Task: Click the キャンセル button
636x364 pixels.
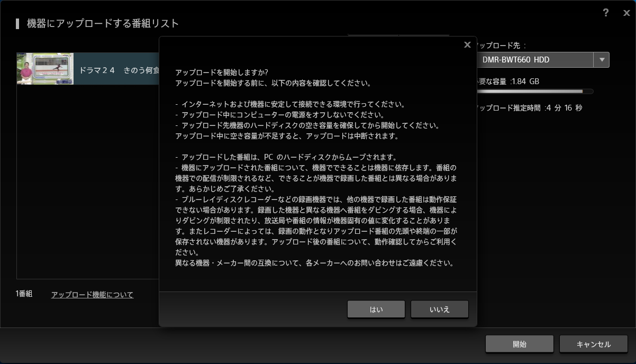Action: click(593, 344)
